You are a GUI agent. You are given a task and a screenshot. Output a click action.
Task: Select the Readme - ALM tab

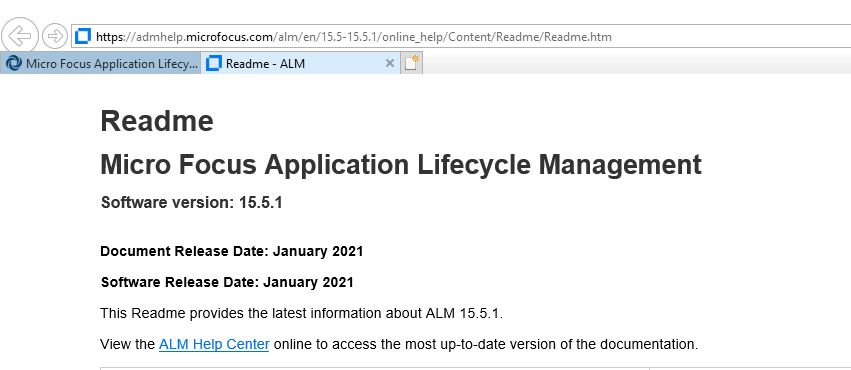(301, 63)
